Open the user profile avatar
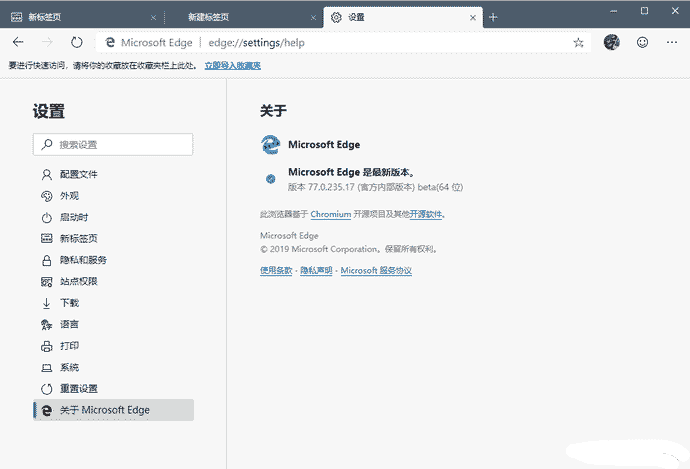 pos(612,42)
